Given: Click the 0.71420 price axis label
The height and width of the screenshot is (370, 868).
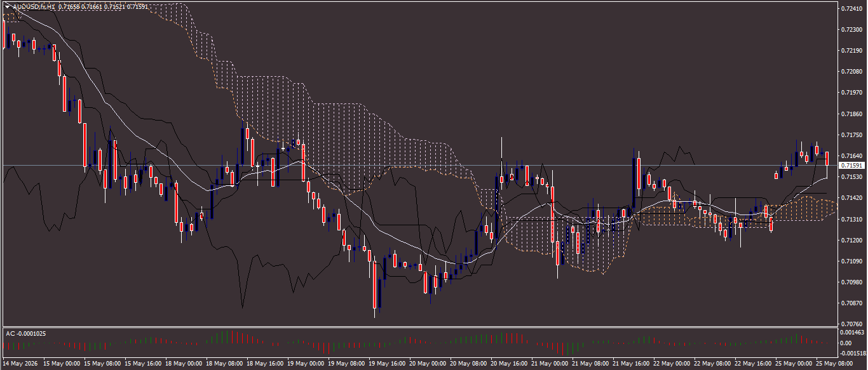Looking at the screenshot, I should tap(850, 198).
